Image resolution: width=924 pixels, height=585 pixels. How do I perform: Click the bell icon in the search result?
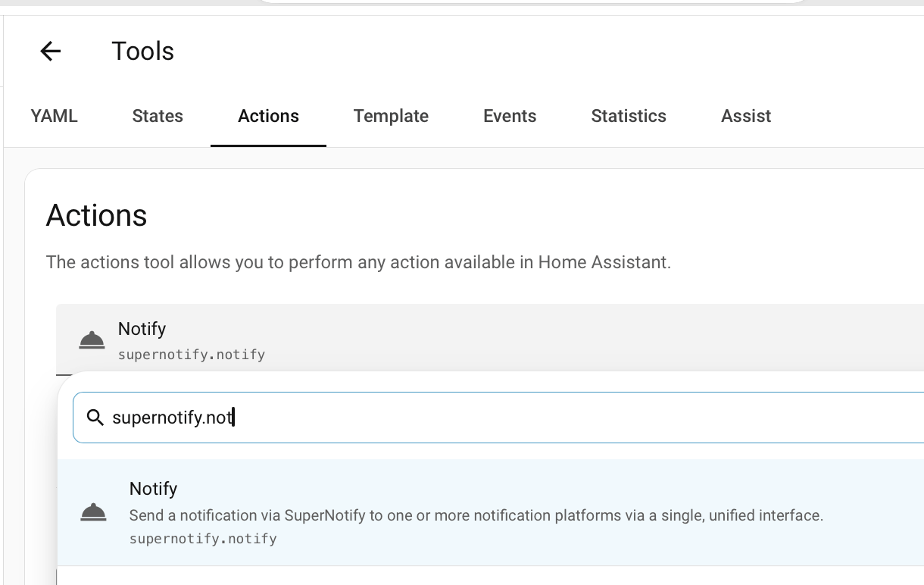point(93,513)
